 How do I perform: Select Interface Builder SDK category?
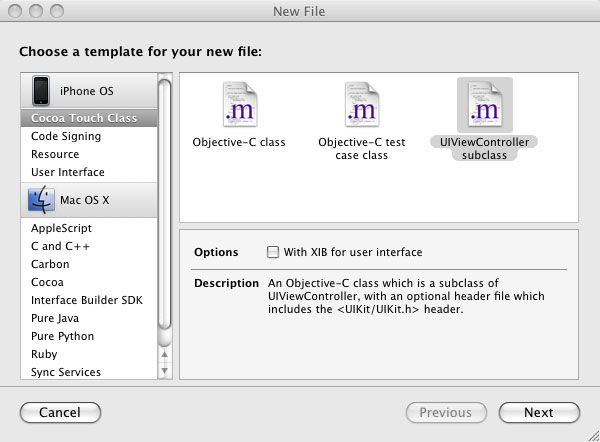pyautogui.click(x=89, y=300)
